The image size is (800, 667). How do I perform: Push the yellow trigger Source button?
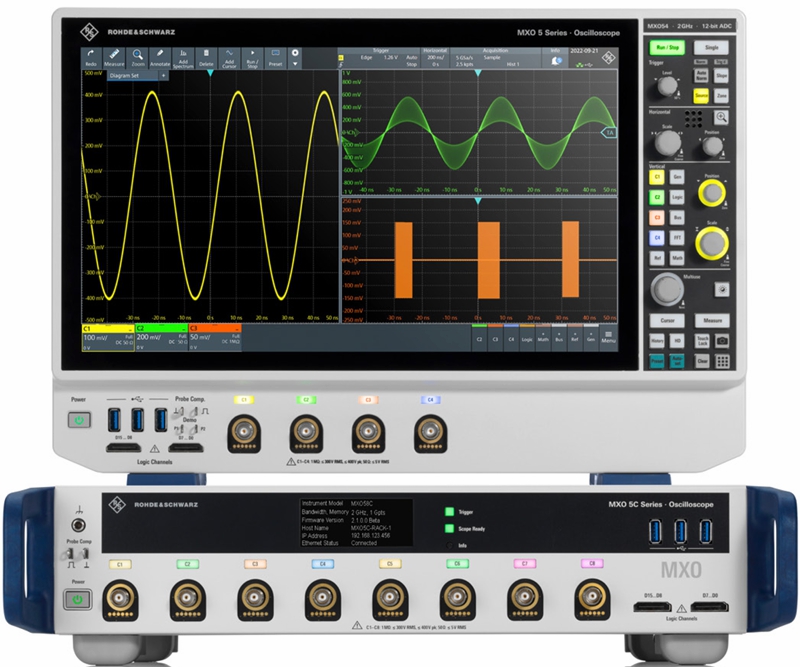point(702,95)
